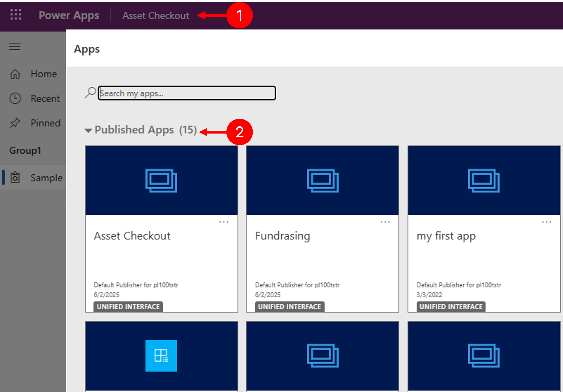Screen dimensions: 563x392
Task: Click Power Apps in the top navigation bar
Action: point(69,15)
